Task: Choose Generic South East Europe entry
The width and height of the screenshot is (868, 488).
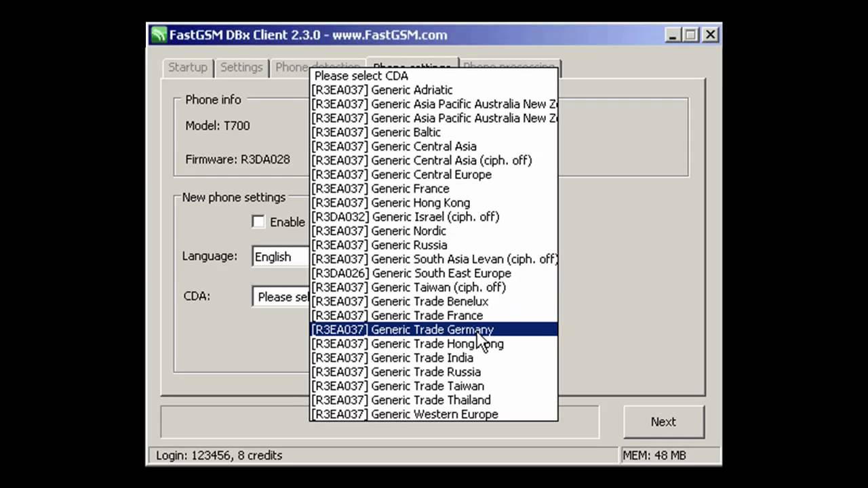Action: [x=434, y=273]
